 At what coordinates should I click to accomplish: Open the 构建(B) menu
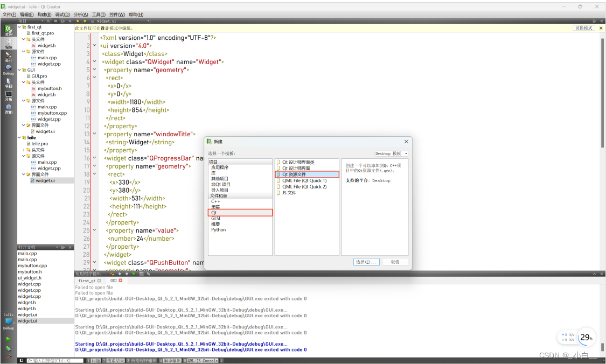coord(45,15)
